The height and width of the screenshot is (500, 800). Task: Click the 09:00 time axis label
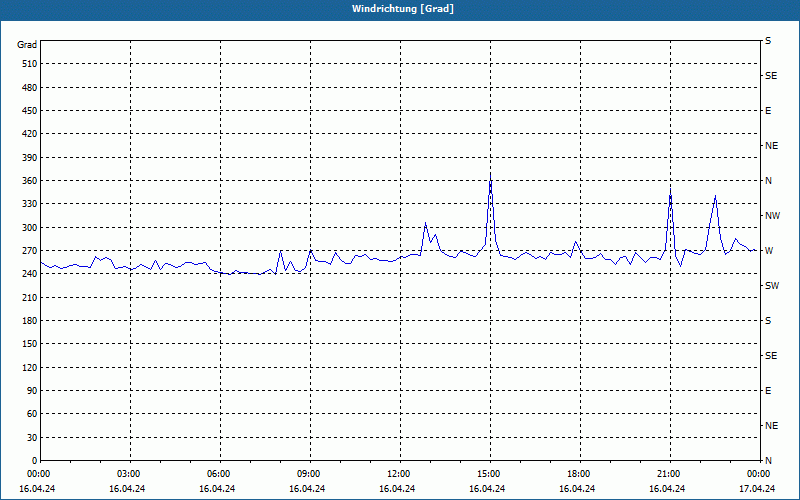[309, 474]
